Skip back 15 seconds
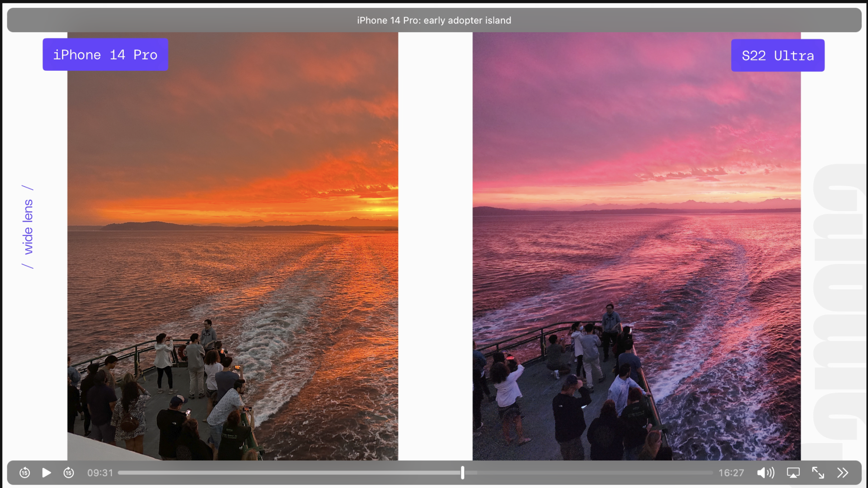 (25, 472)
